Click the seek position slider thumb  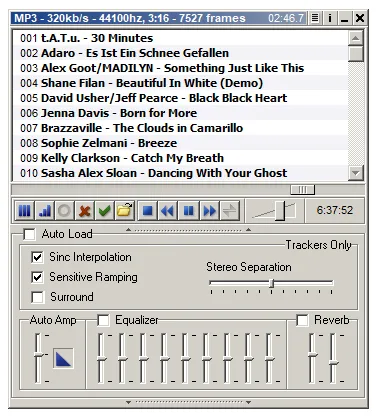(x=302, y=190)
